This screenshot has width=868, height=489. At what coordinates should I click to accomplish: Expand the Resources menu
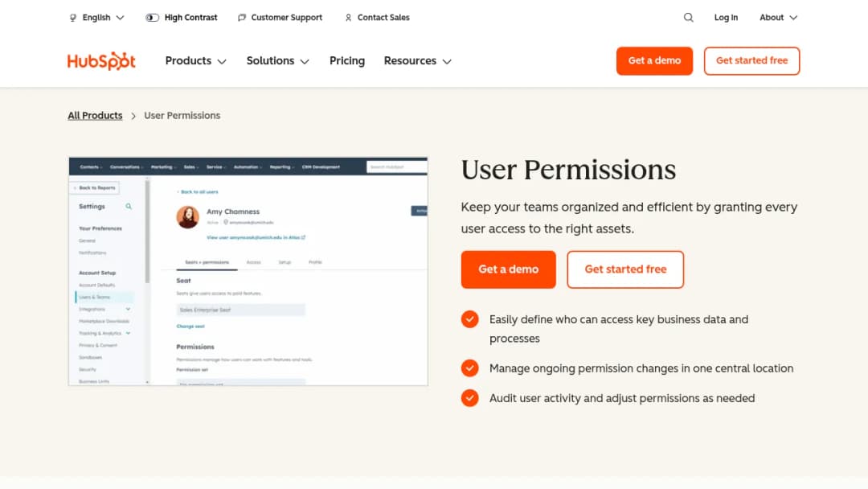(418, 61)
